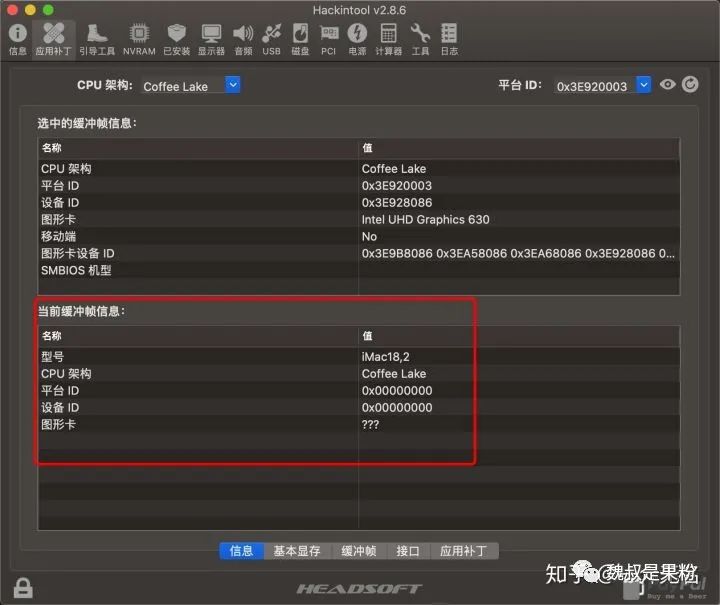Switch to the 应用补丁 bottom tab

point(464,551)
